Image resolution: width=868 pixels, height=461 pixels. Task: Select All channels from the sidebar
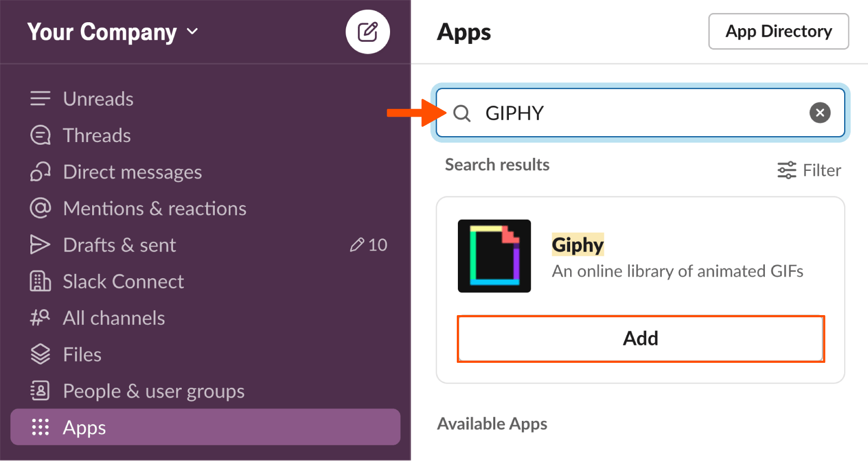(x=113, y=318)
